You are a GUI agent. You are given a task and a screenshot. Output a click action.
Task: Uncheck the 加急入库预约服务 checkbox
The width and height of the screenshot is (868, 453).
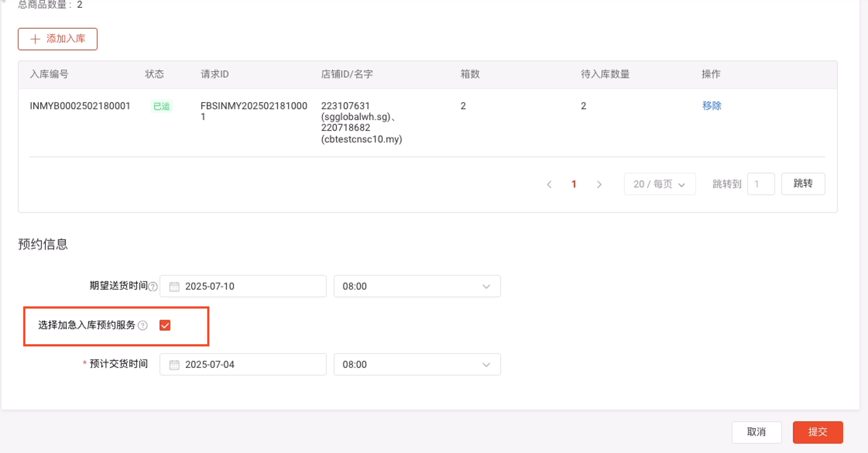pyautogui.click(x=165, y=325)
